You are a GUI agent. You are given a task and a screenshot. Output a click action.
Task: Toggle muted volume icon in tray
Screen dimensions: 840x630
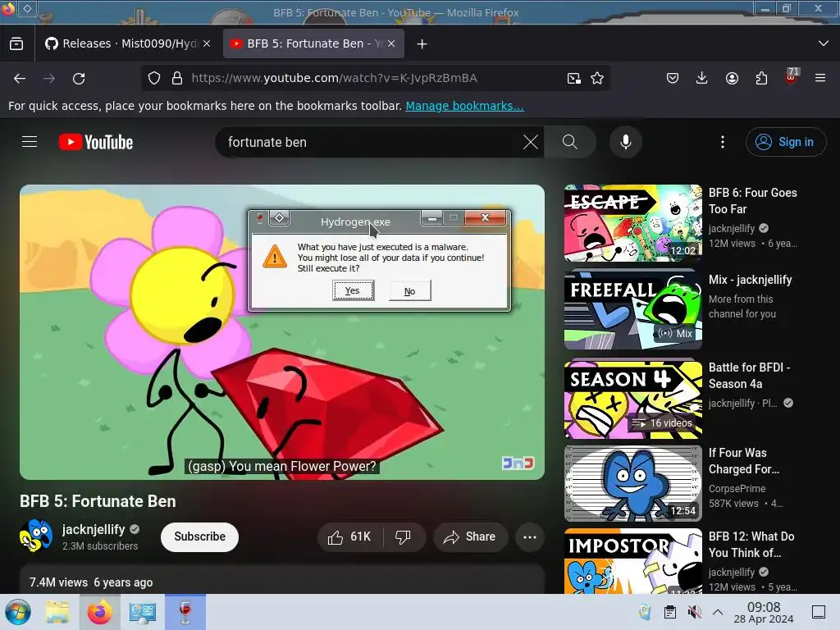click(x=694, y=612)
